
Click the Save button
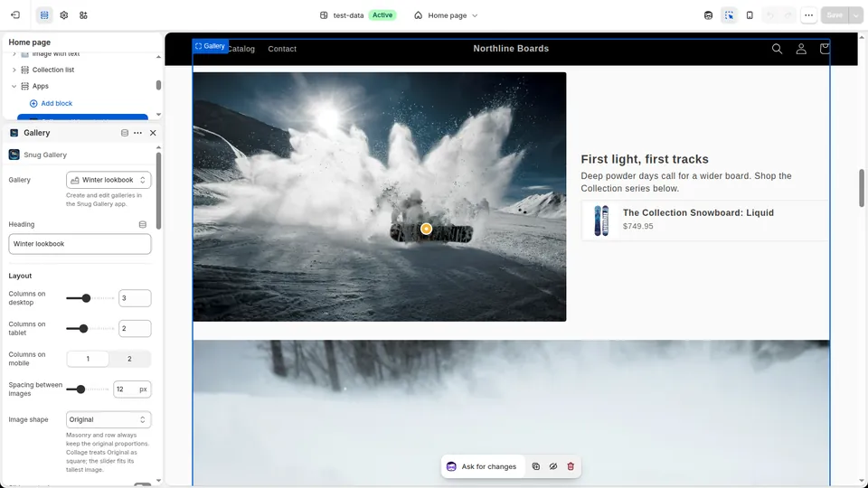click(835, 15)
